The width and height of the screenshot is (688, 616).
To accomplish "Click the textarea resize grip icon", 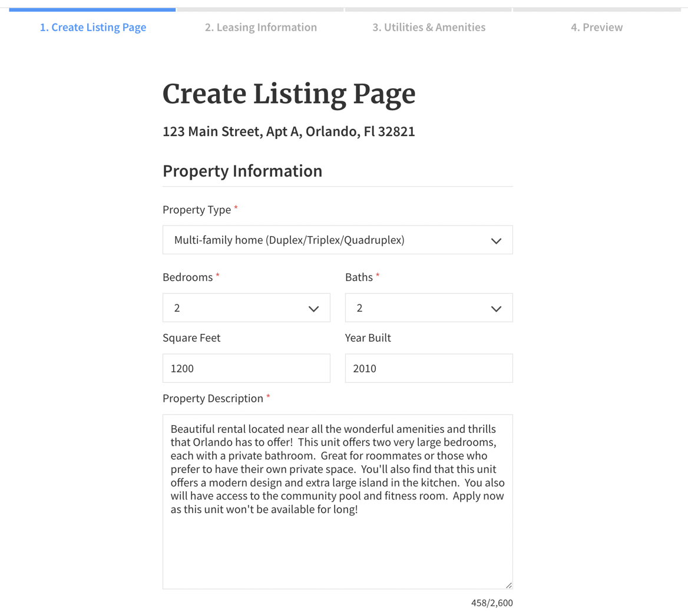I will (508, 584).
